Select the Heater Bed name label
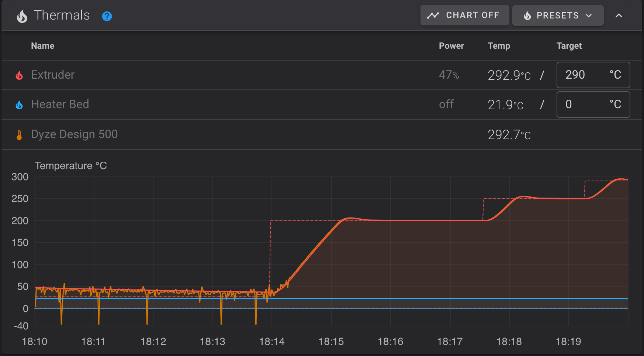644x356 pixels. pos(60,104)
